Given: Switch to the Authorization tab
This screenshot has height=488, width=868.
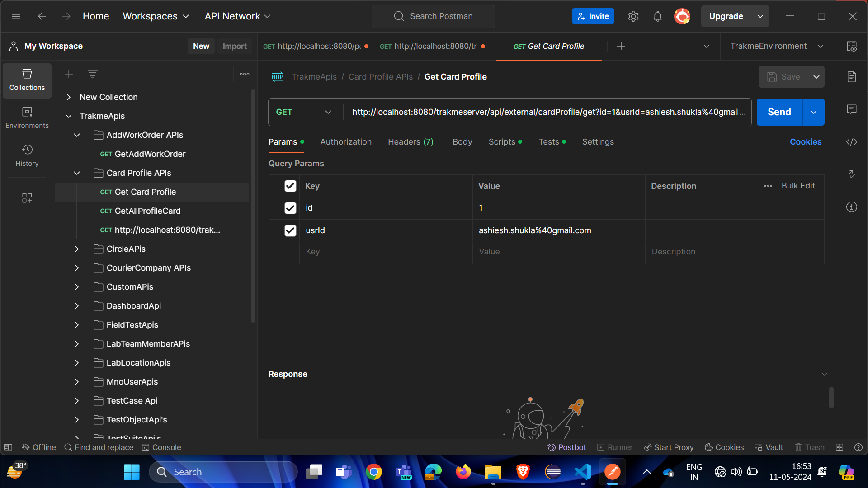Looking at the screenshot, I should 346,142.
